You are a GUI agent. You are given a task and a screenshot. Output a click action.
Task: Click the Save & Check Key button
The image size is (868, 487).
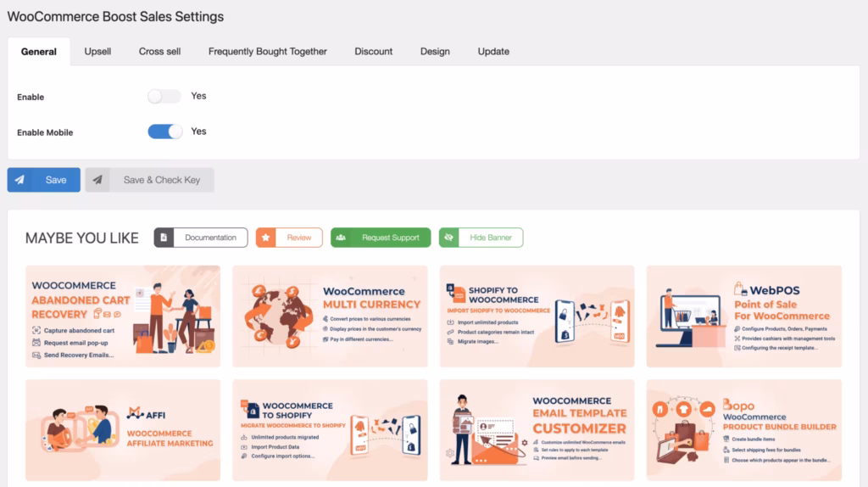[x=149, y=180]
